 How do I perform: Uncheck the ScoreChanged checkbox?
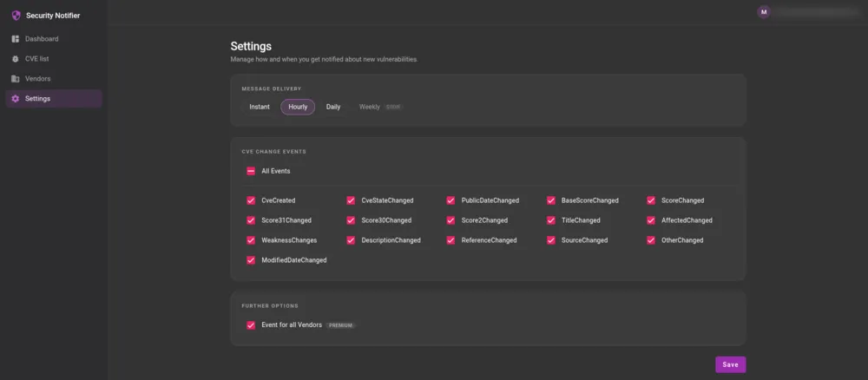[x=651, y=200]
